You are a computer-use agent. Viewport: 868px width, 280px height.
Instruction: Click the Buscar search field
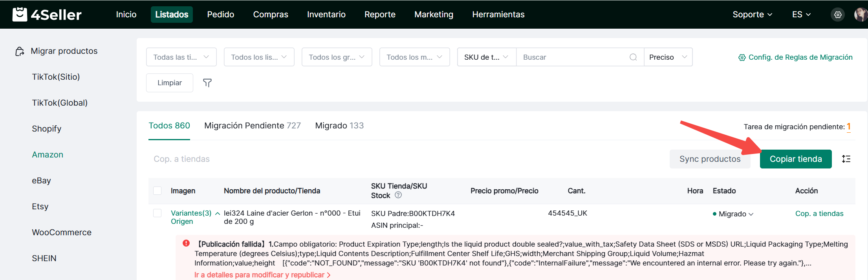click(573, 57)
